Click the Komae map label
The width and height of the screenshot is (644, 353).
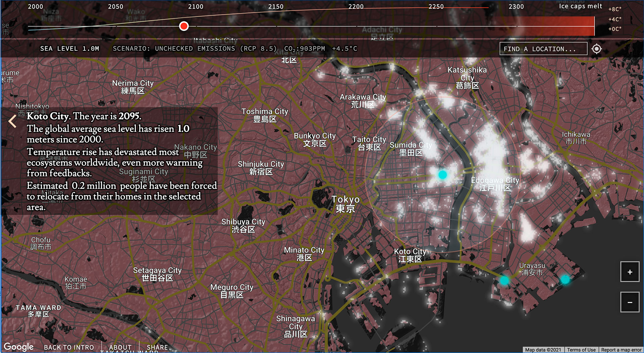click(x=76, y=283)
